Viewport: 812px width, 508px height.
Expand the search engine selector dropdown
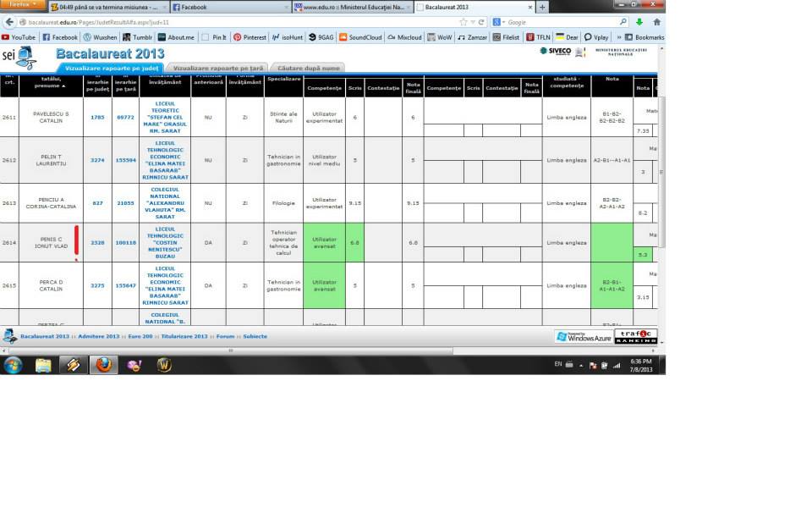tap(499, 22)
